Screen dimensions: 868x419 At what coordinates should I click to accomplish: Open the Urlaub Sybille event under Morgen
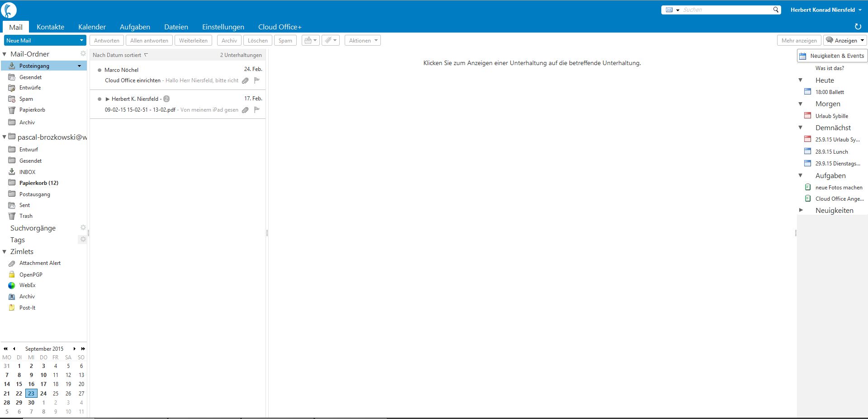[831, 116]
